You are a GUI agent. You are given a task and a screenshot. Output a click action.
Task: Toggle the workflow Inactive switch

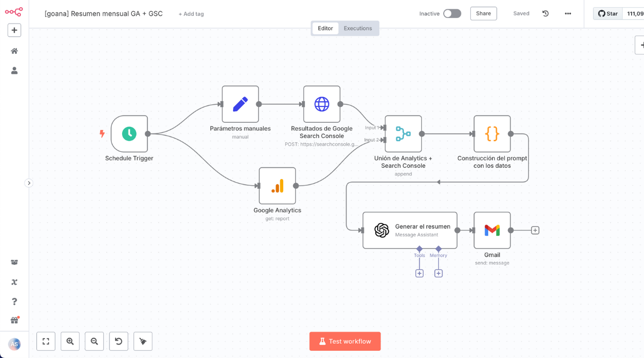pyautogui.click(x=452, y=14)
